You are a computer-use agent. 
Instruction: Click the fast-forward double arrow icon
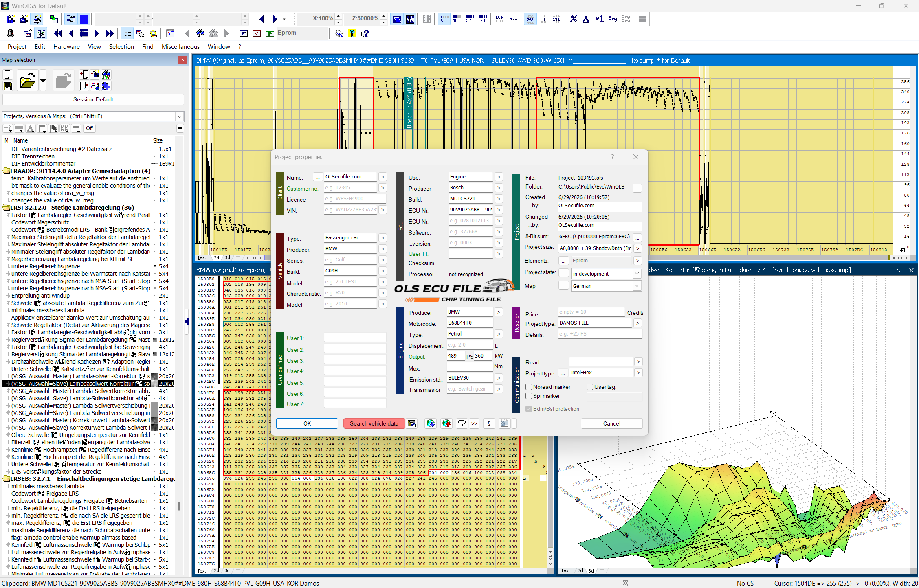coord(110,33)
